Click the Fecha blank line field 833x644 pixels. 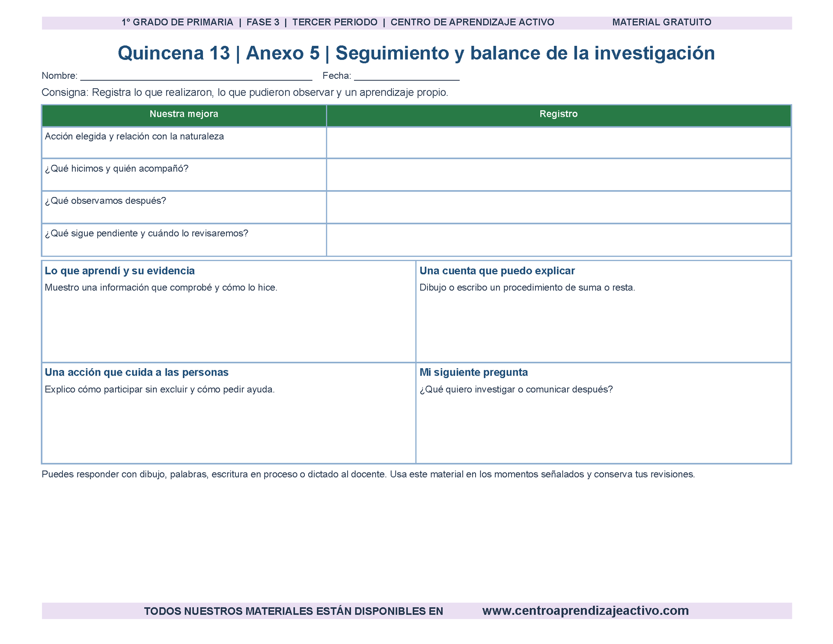click(x=407, y=76)
